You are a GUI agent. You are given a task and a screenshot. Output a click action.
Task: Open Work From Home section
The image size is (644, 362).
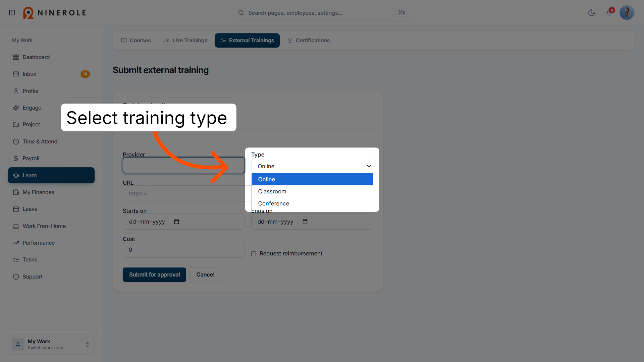[x=51, y=226]
